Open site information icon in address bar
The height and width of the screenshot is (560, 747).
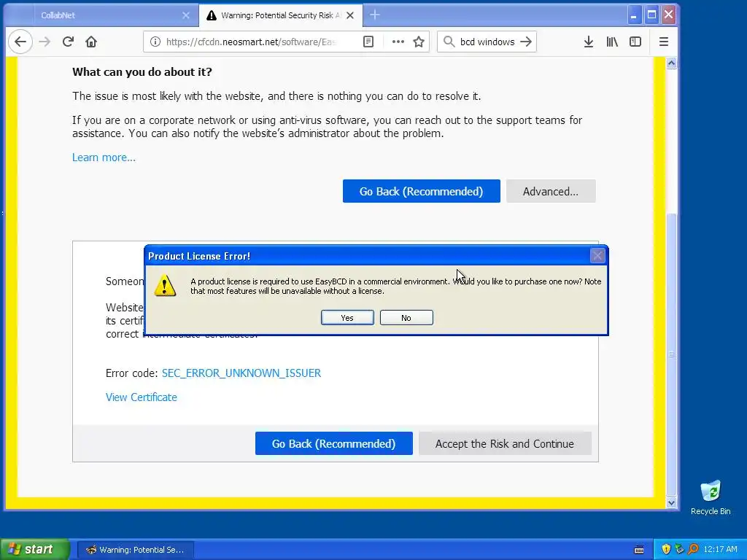pyautogui.click(x=155, y=42)
